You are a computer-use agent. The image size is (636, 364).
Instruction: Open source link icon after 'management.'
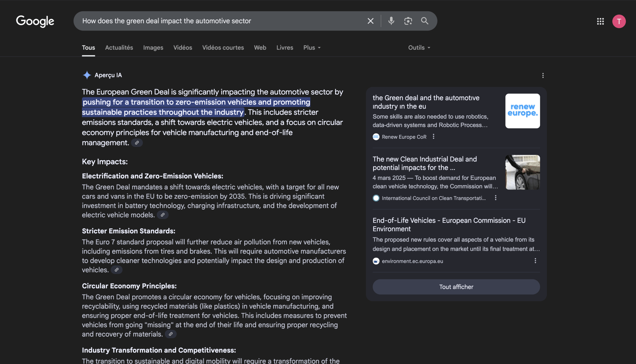click(x=137, y=143)
